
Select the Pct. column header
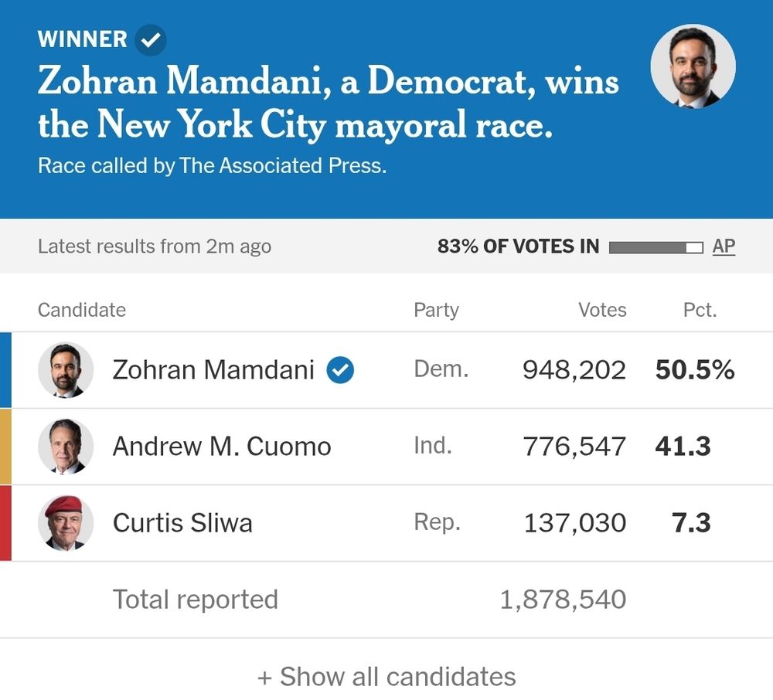click(x=700, y=310)
